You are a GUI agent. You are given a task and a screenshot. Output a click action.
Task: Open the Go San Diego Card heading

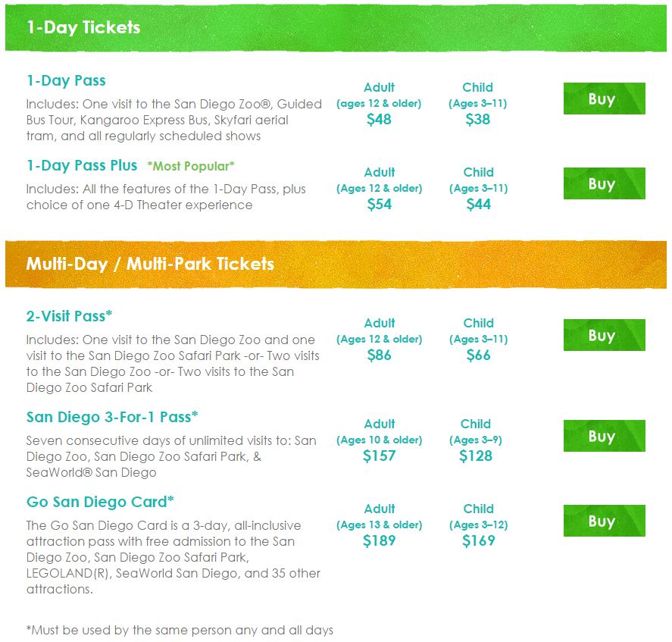click(x=100, y=502)
